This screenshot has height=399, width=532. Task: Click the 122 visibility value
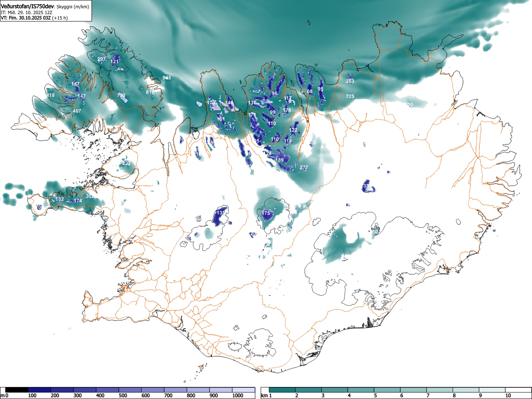point(293,130)
